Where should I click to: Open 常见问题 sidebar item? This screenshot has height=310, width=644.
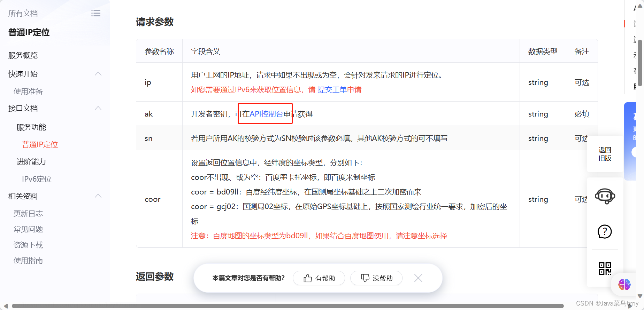click(x=28, y=229)
